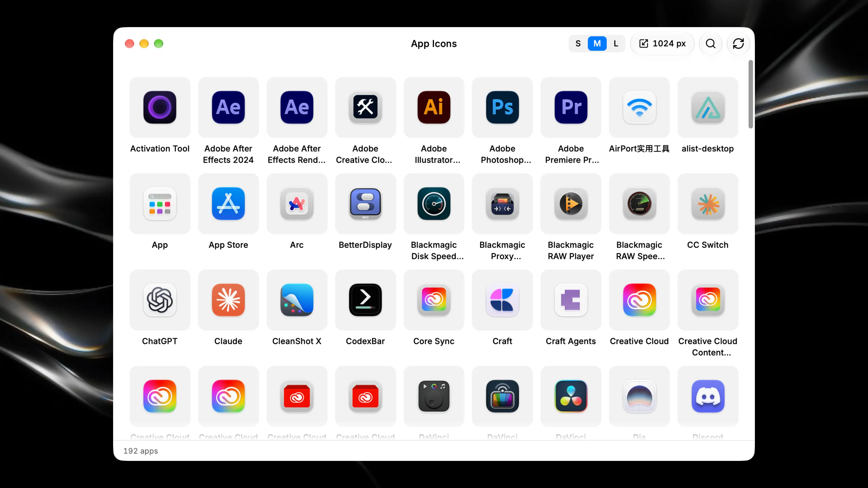Click the Creative Cloud icon above its label
The image size is (868, 488).
pyautogui.click(x=639, y=300)
